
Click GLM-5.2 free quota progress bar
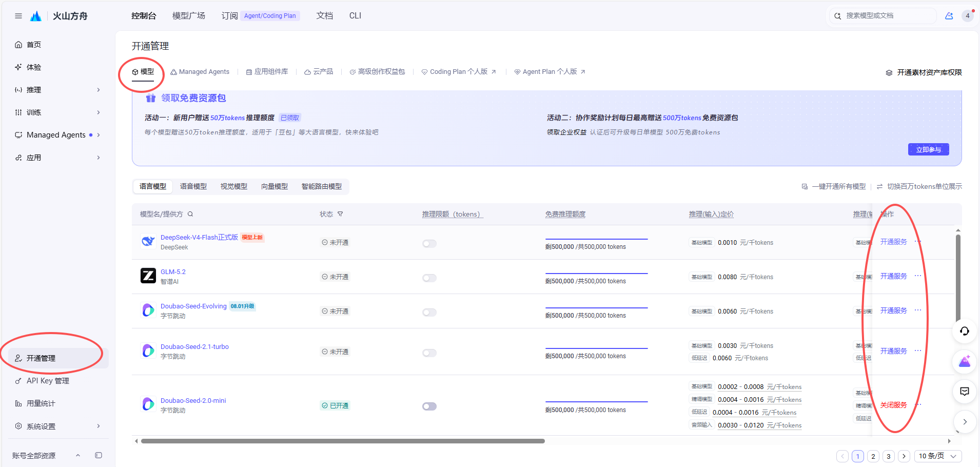pyautogui.click(x=597, y=274)
